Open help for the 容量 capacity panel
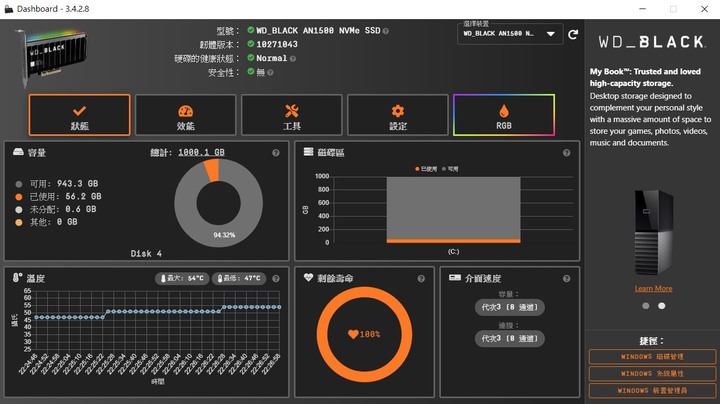Screen dimensions: 720x404 [276, 153]
